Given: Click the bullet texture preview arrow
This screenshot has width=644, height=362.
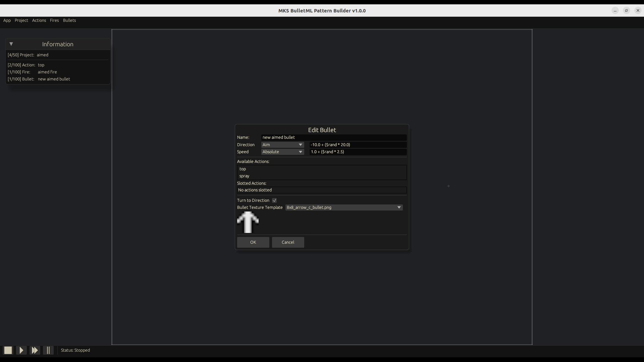Looking at the screenshot, I should (248, 222).
